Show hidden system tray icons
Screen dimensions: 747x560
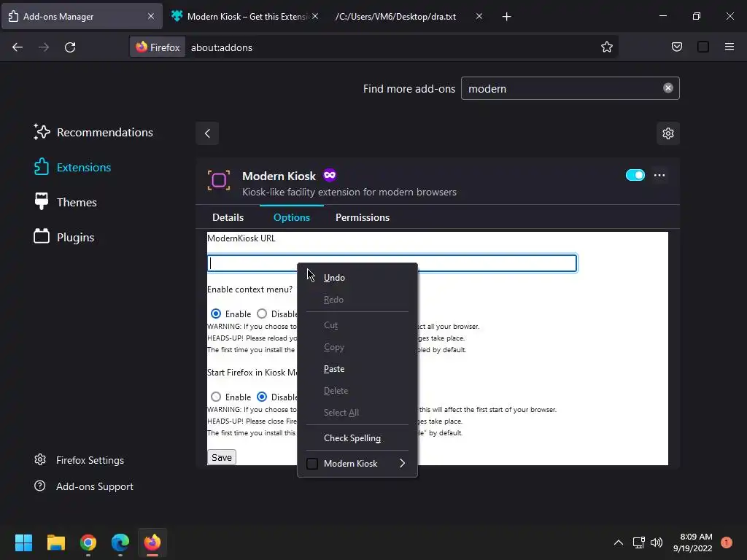(x=618, y=542)
